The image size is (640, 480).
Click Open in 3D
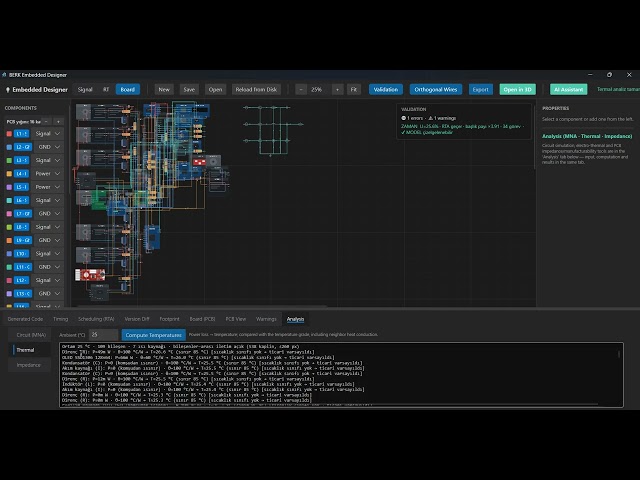coord(517,89)
